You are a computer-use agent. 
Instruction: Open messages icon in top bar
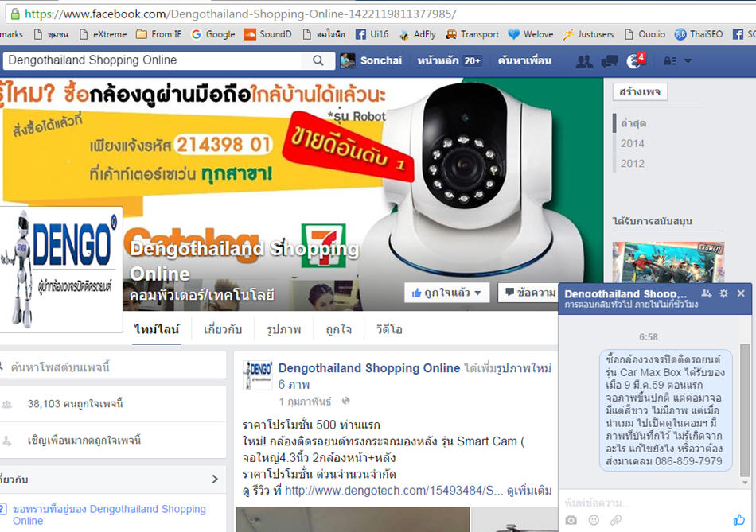tap(610, 61)
